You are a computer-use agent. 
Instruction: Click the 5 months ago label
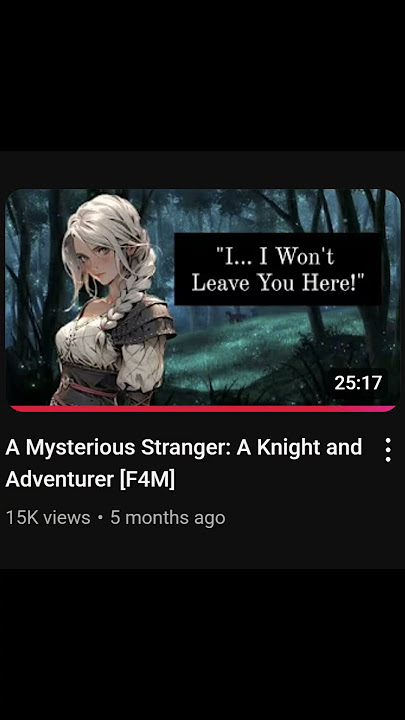[x=168, y=518]
